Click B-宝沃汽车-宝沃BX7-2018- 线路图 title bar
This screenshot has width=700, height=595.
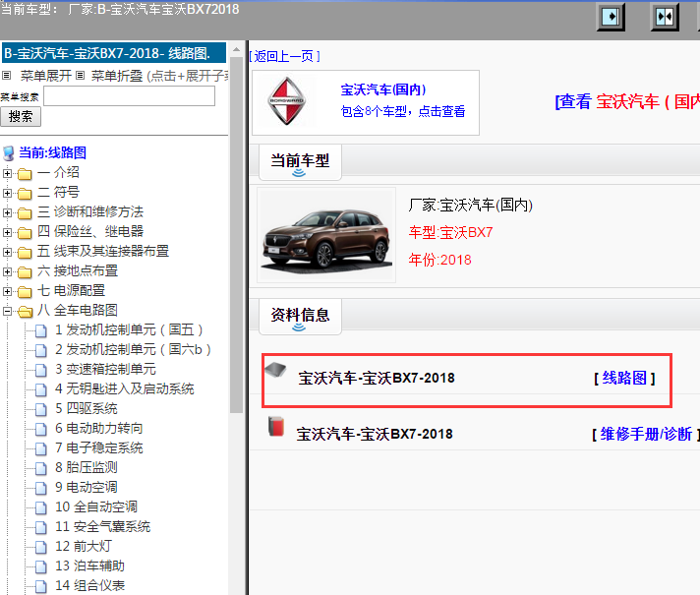(114, 53)
